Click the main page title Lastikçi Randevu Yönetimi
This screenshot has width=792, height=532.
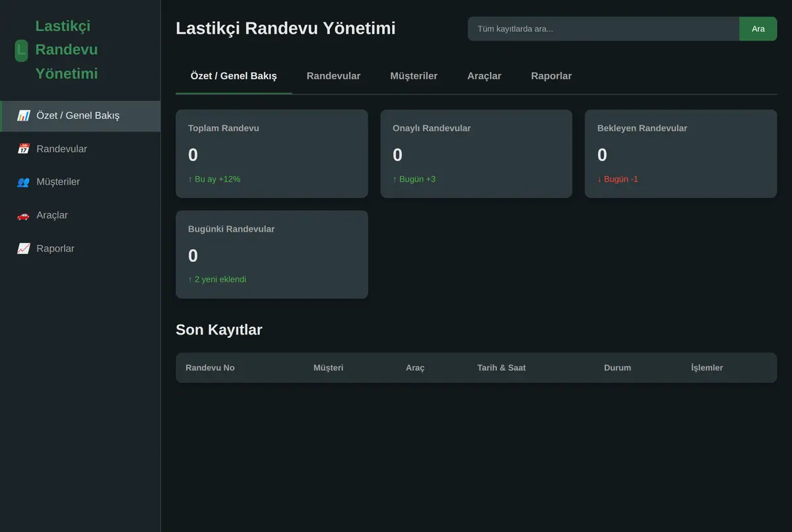coord(286,28)
